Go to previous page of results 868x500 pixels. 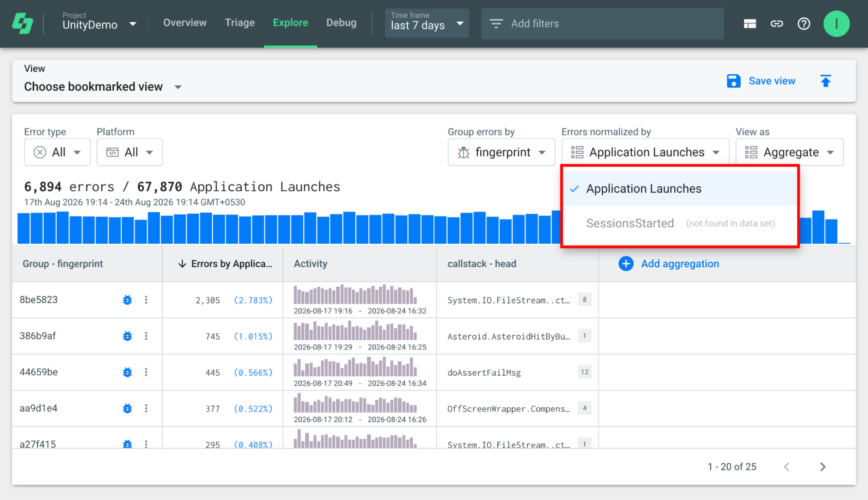tap(787, 467)
